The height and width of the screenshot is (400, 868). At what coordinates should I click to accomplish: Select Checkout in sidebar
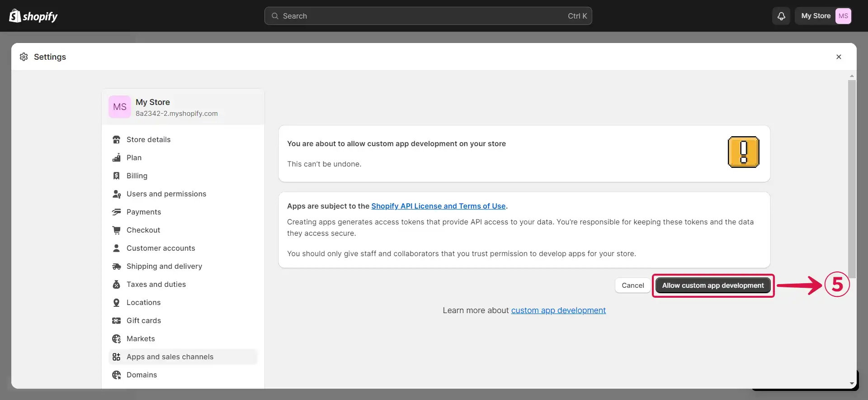click(183, 230)
